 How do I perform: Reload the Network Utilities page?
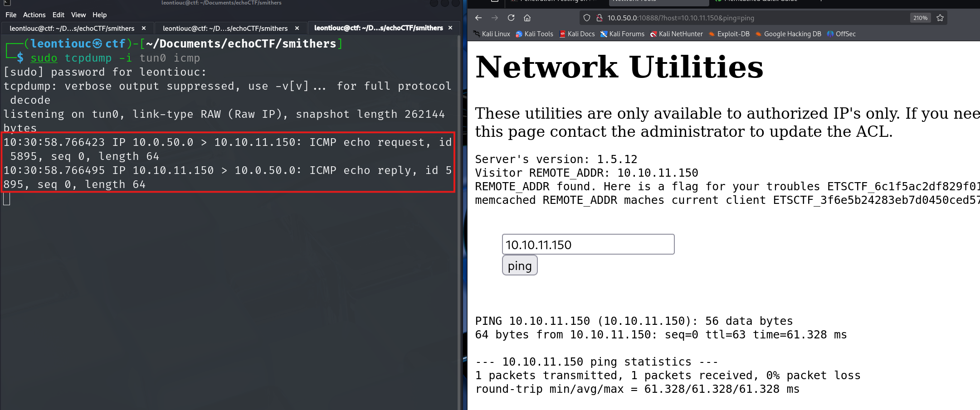pos(511,18)
